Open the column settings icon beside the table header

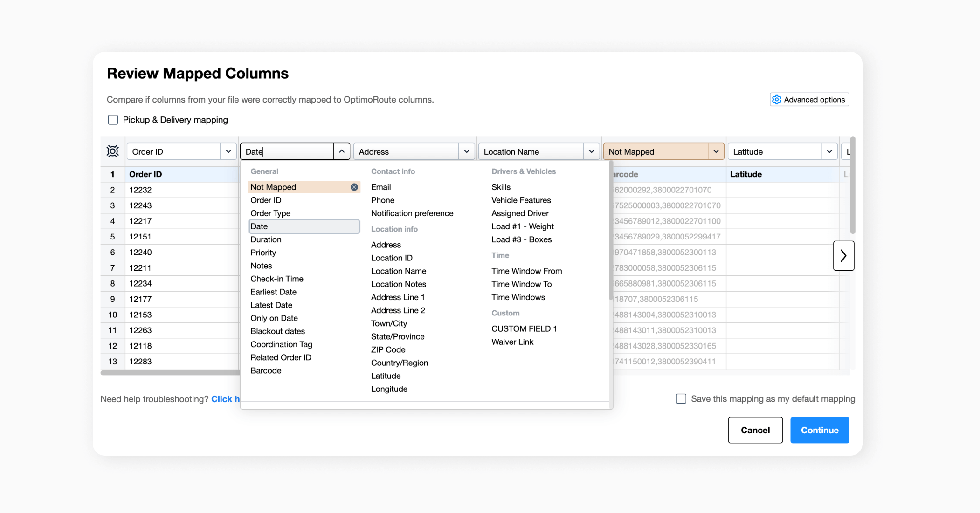coord(112,151)
